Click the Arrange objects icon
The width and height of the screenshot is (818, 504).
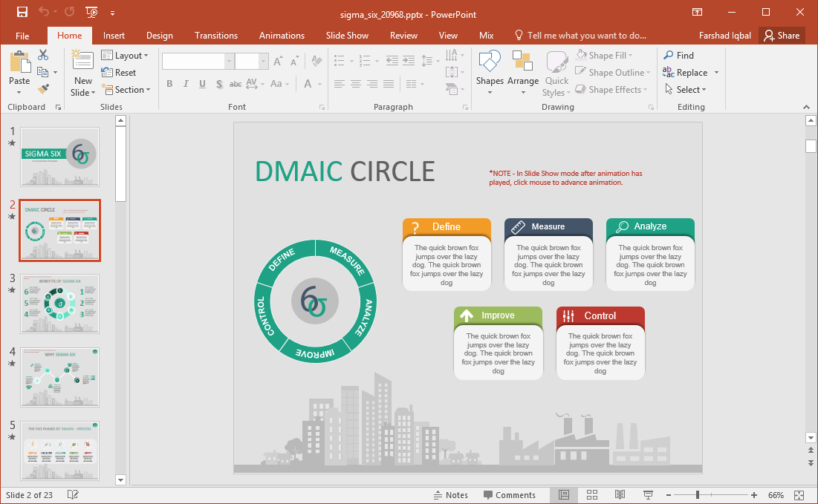coord(522,73)
